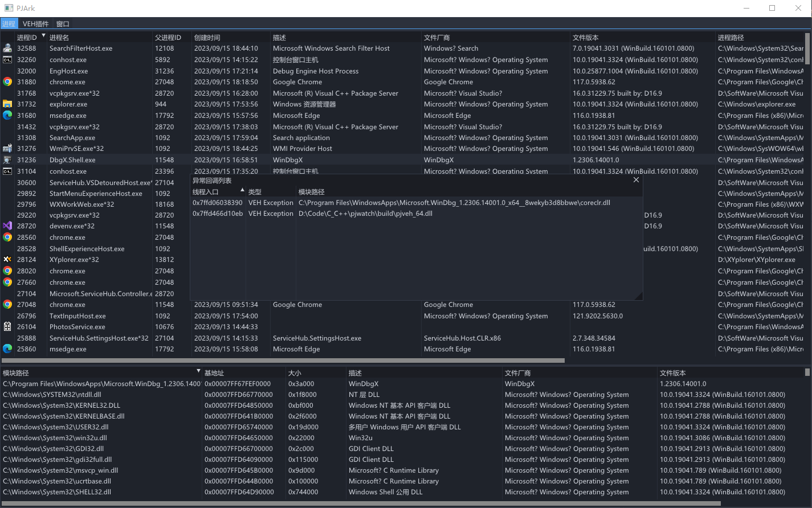Select the USER32.dll module row
Image resolution: width=812 pixels, height=508 pixels.
pyautogui.click(x=402, y=427)
